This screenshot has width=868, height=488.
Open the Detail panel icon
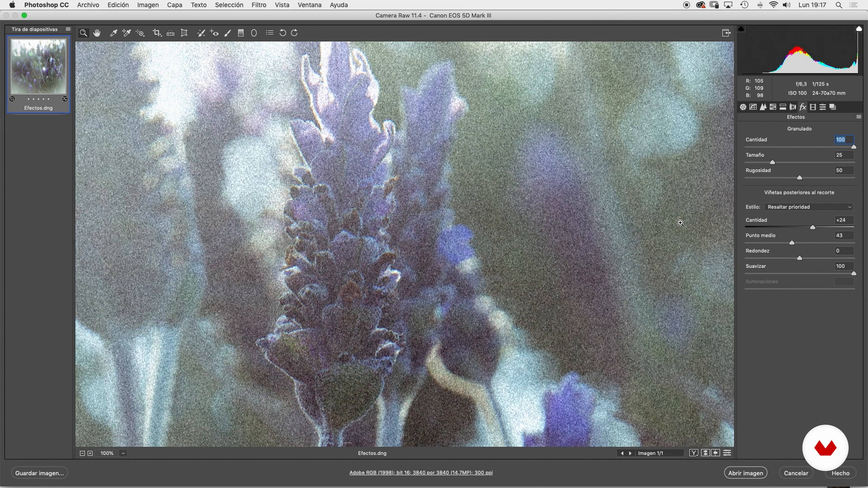point(763,107)
